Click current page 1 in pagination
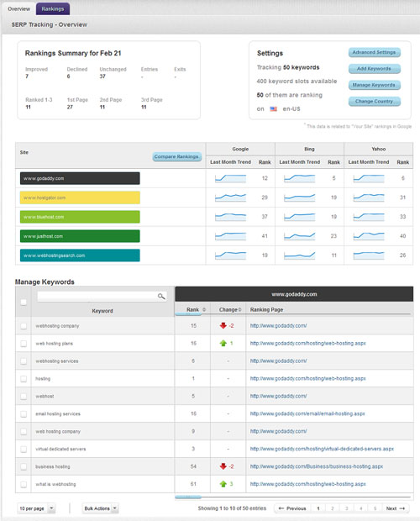The width and height of the screenshot is (420, 521). click(x=318, y=508)
